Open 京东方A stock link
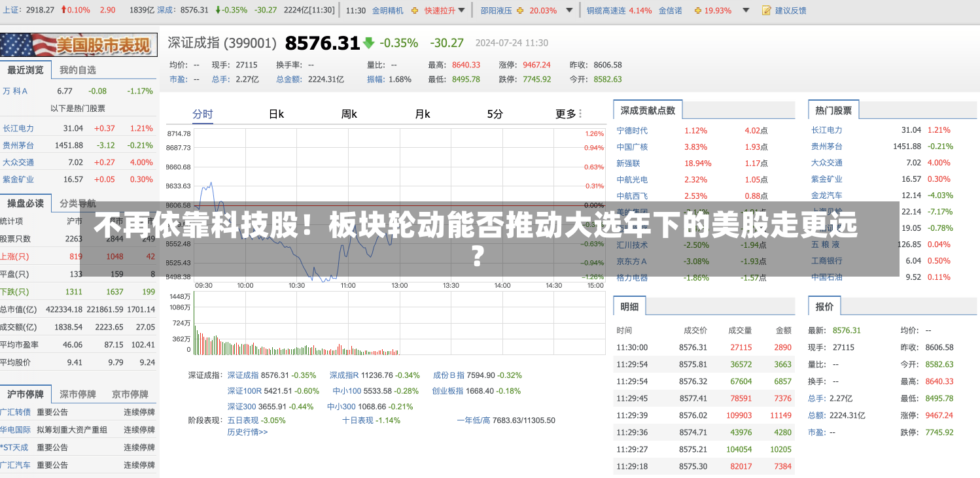This screenshot has width=980, height=478. pyautogui.click(x=632, y=261)
